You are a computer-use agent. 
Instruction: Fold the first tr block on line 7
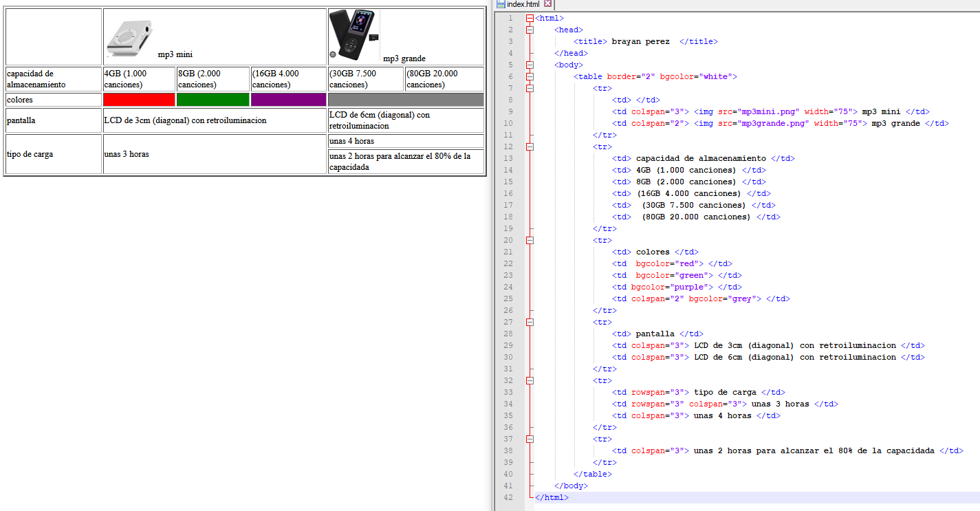click(530, 88)
